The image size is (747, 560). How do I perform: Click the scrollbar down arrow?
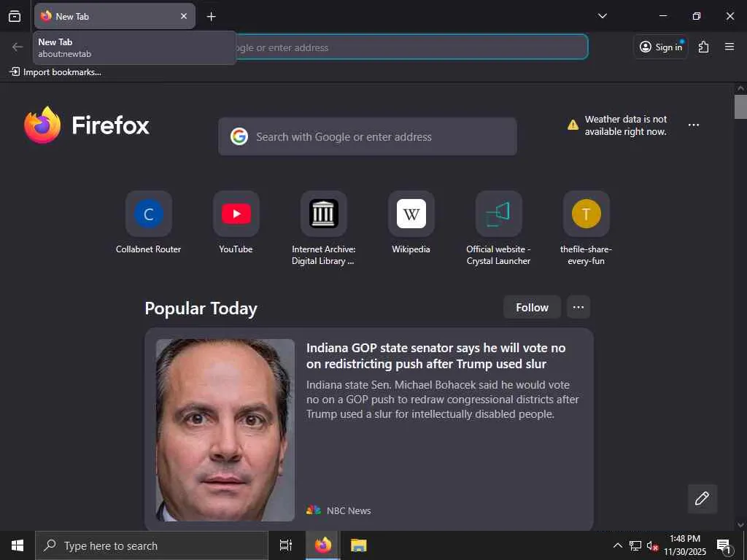(x=740, y=525)
